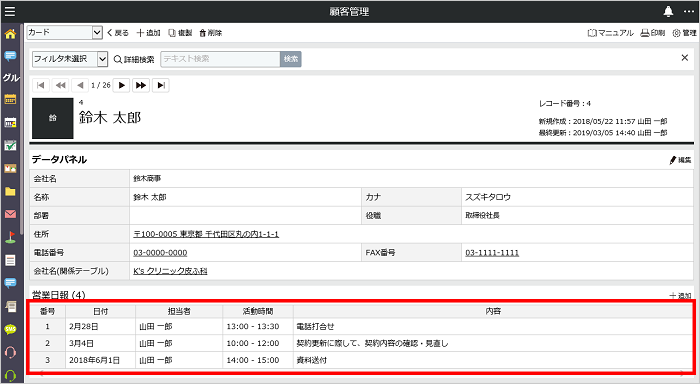
Task: Open the グル group label in sidebar
Action: [11, 78]
